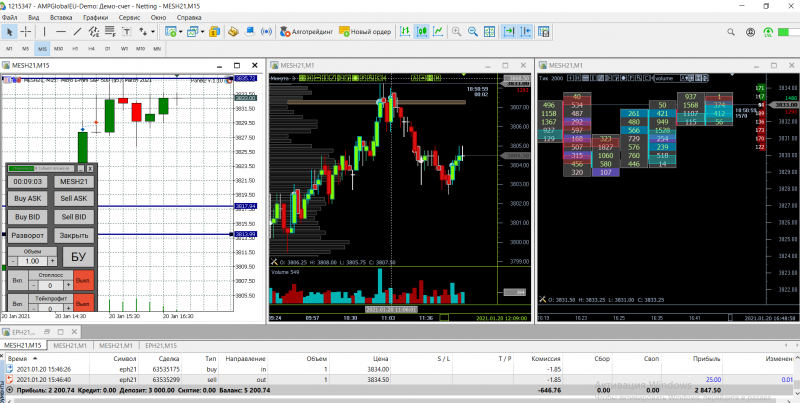This screenshot has height=403, width=800.
Task: Switch to candlestick chart display
Action: click(421, 32)
